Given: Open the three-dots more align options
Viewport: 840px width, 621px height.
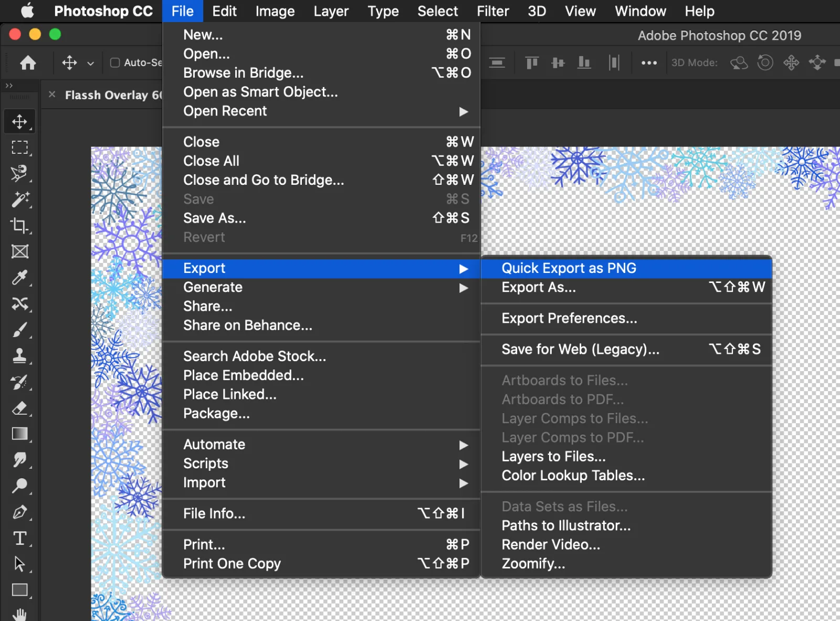Looking at the screenshot, I should click(x=649, y=63).
